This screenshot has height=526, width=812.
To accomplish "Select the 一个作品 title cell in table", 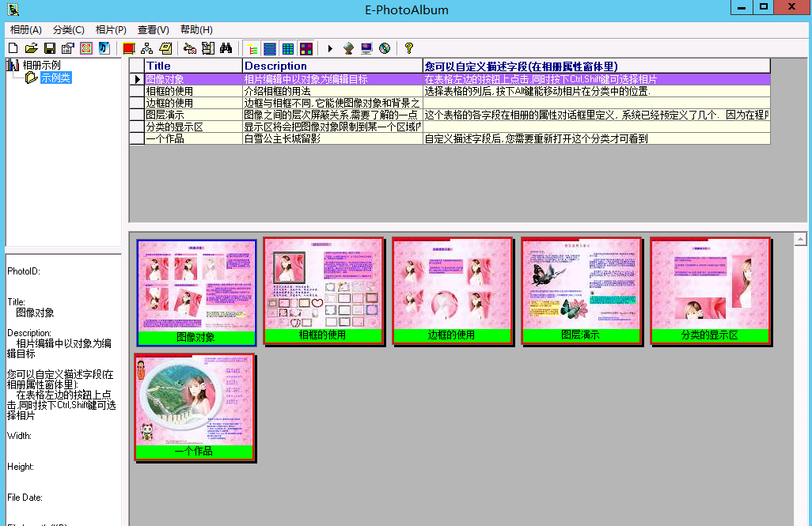I will 193,138.
